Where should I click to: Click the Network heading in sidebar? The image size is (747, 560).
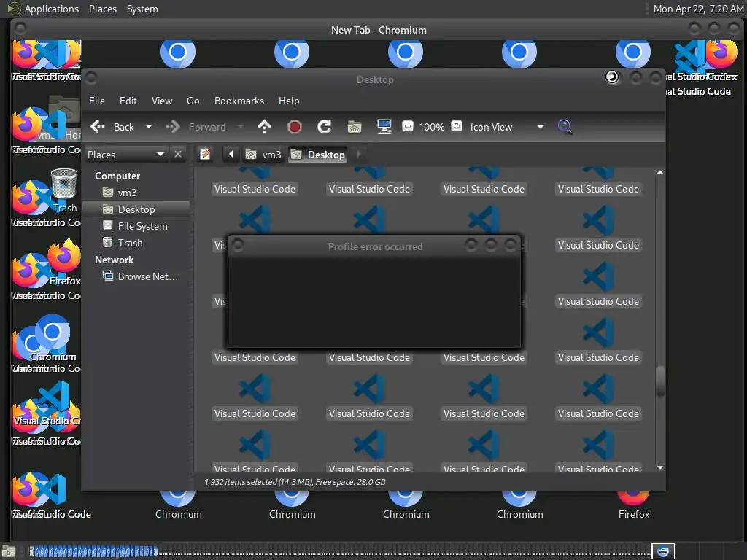coord(114,260)
